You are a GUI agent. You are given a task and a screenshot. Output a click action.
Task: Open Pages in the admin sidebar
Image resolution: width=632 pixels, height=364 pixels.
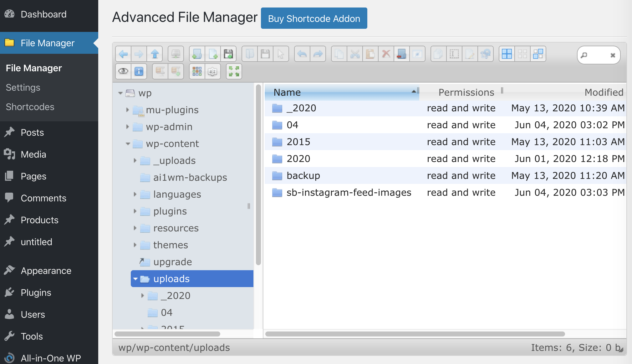tap(49, 176)
